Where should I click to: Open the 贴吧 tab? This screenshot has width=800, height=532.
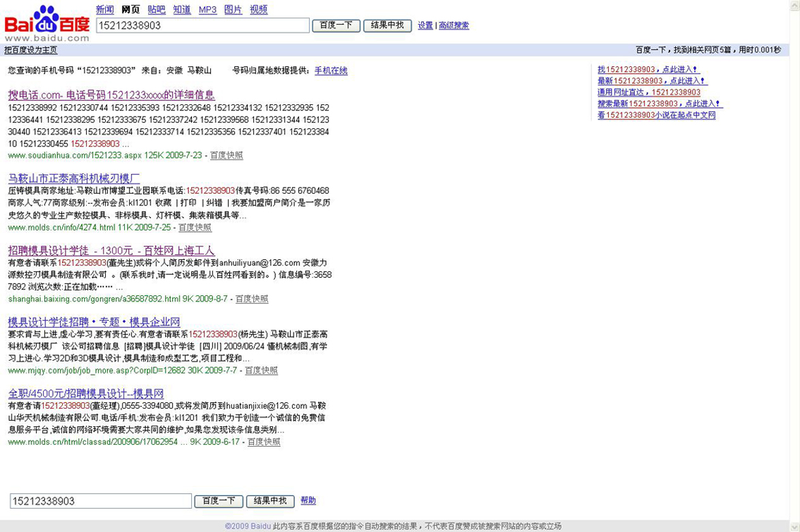click(x=156, y=9)
